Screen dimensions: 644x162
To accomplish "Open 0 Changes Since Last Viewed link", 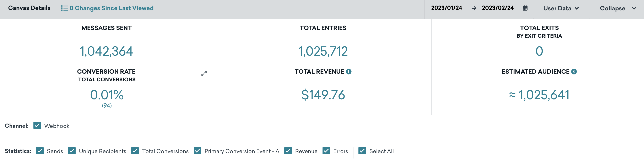I will coord(112,8).
